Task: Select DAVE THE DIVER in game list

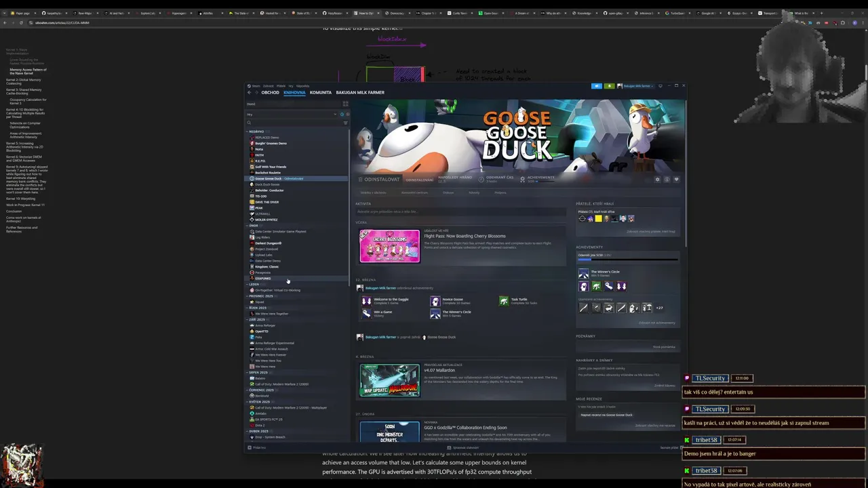Action: [296, 202]
